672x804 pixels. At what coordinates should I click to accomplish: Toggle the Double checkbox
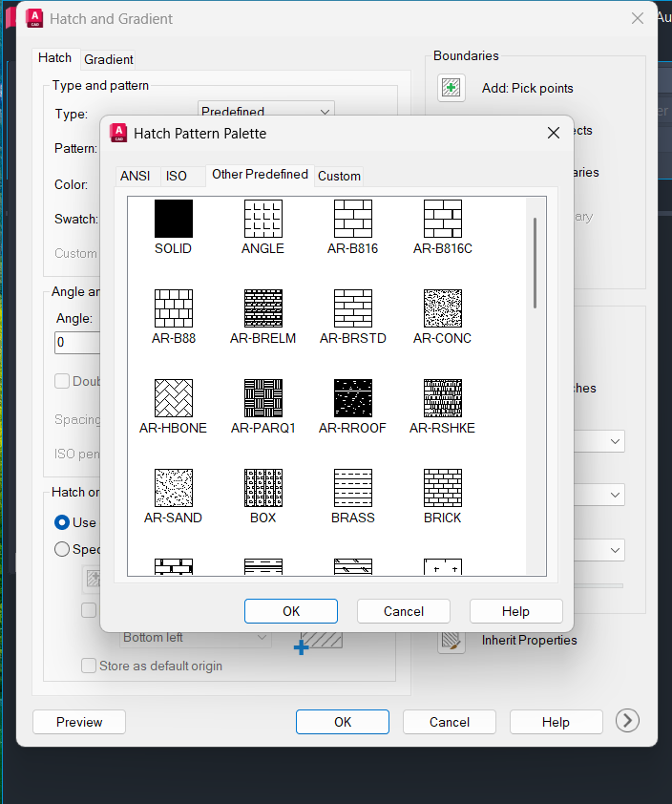pyautogui.click(x=62, y=381)
